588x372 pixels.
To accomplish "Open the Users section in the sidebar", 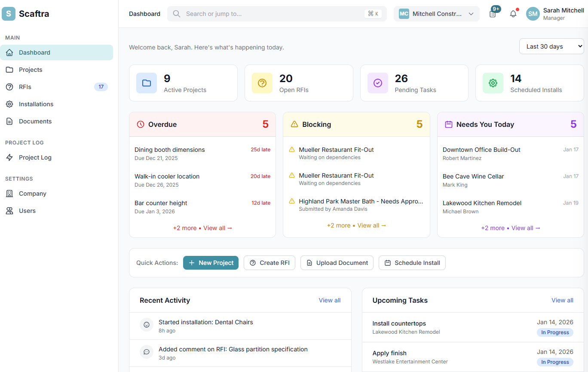I will (x=28, y=210).
